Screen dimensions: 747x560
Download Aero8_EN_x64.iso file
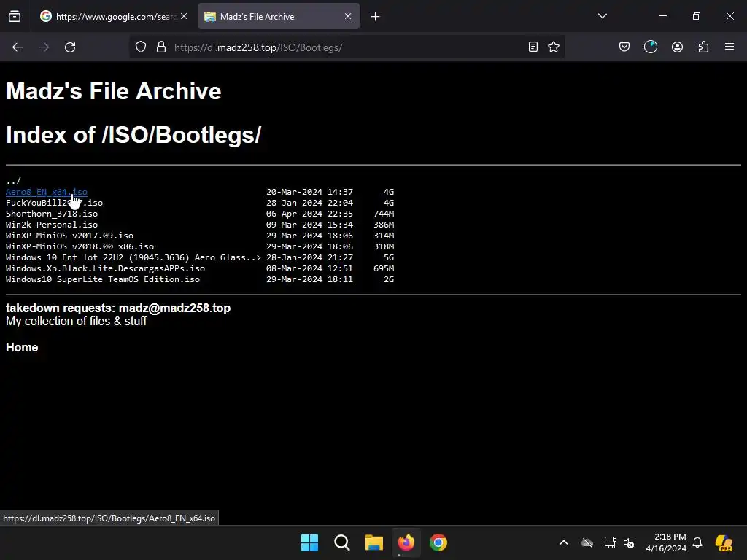coord(46,192)
